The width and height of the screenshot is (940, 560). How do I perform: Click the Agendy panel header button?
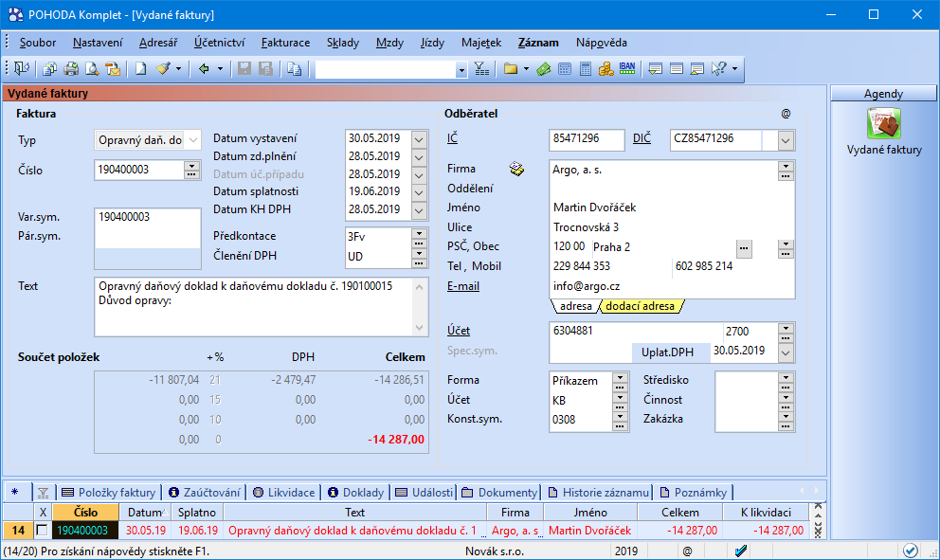(883, 94)
